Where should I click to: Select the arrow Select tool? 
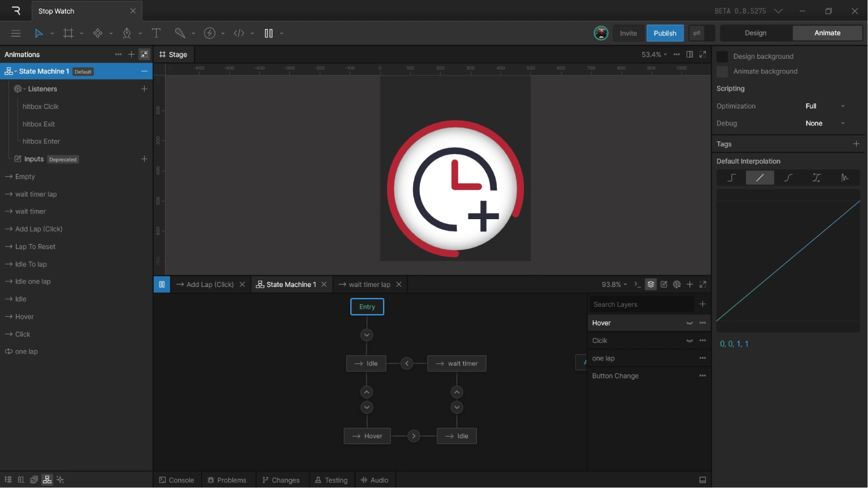click(38, 33)
